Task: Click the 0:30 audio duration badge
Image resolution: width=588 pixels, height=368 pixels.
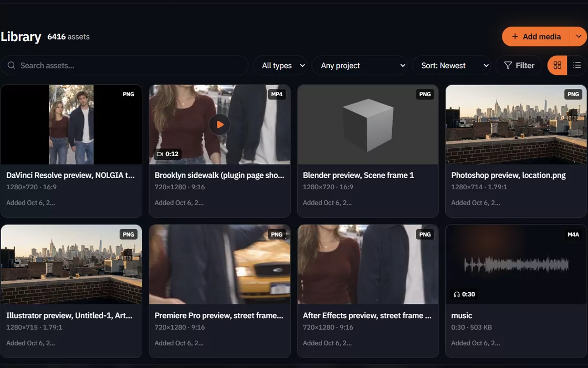Action: pyautogui.click(x=464, y=294)
